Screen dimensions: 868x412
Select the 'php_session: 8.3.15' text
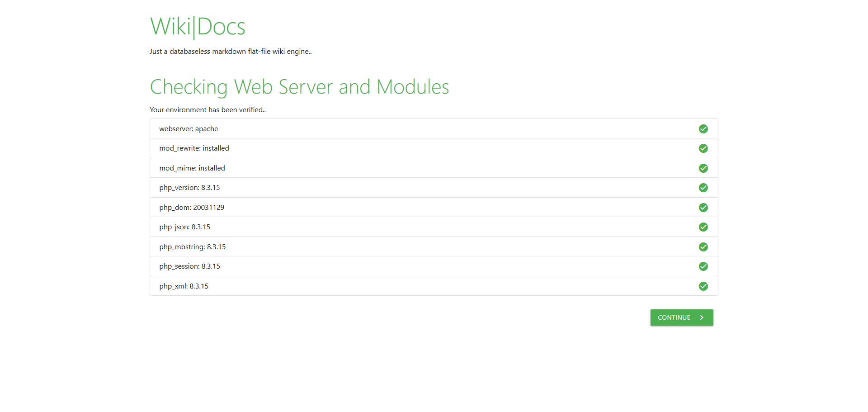pos(189,266)
